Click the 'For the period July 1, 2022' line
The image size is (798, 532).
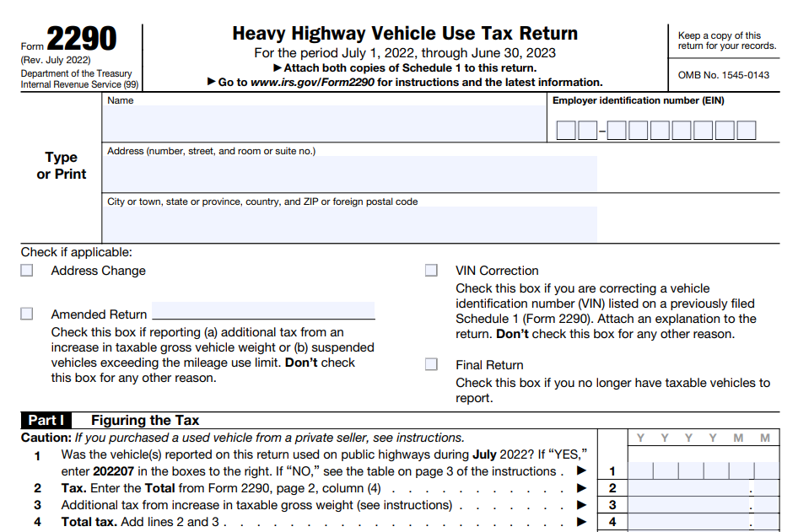pyautogui.click(x=405, y=53)
